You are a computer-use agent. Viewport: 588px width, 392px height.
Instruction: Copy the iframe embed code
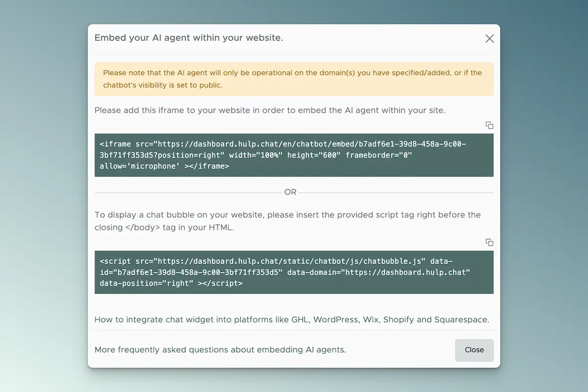point(489,125)
